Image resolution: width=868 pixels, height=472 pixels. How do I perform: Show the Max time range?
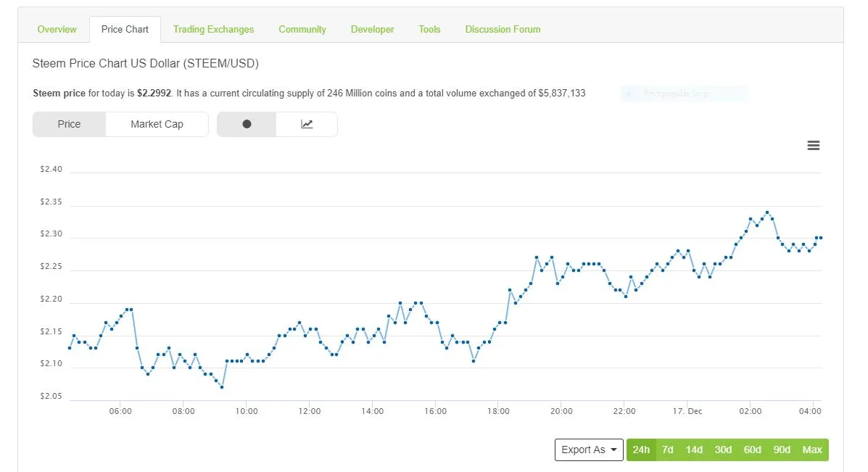coord(812,450)
